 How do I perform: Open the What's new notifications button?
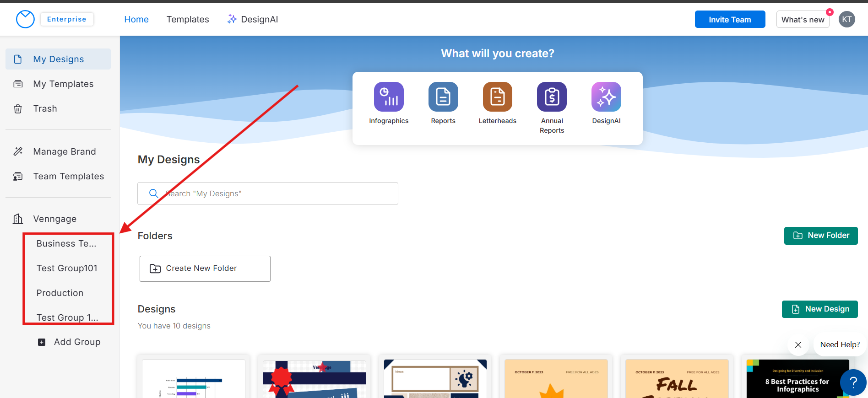[x=803, y=19]
